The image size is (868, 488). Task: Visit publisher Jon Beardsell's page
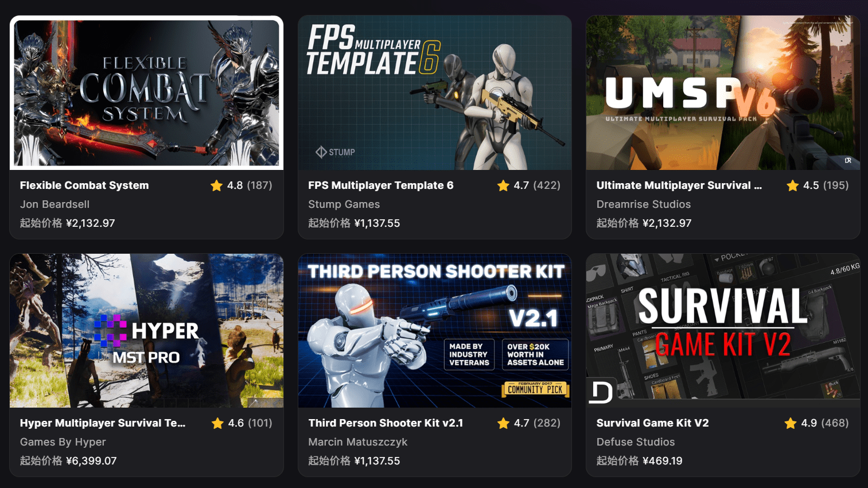[x=55, y=204]
